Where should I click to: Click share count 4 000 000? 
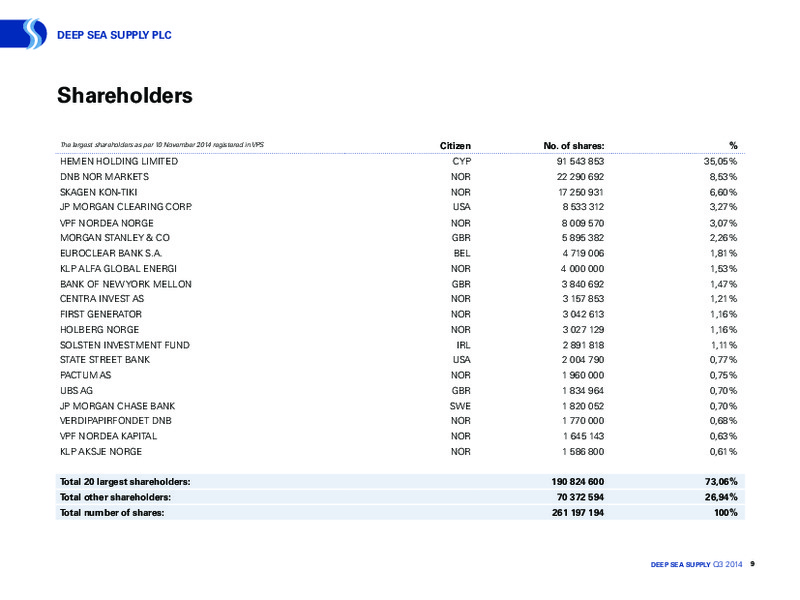[583, 268]
